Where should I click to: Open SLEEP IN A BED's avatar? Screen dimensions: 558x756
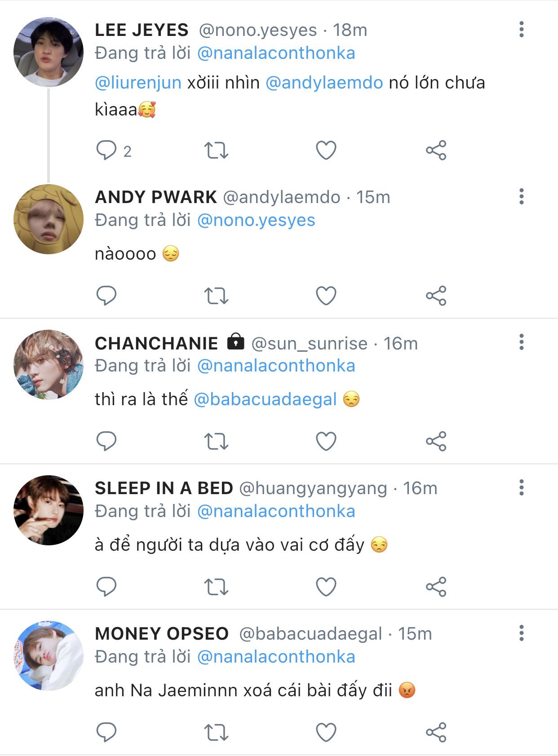click(49, 510)
